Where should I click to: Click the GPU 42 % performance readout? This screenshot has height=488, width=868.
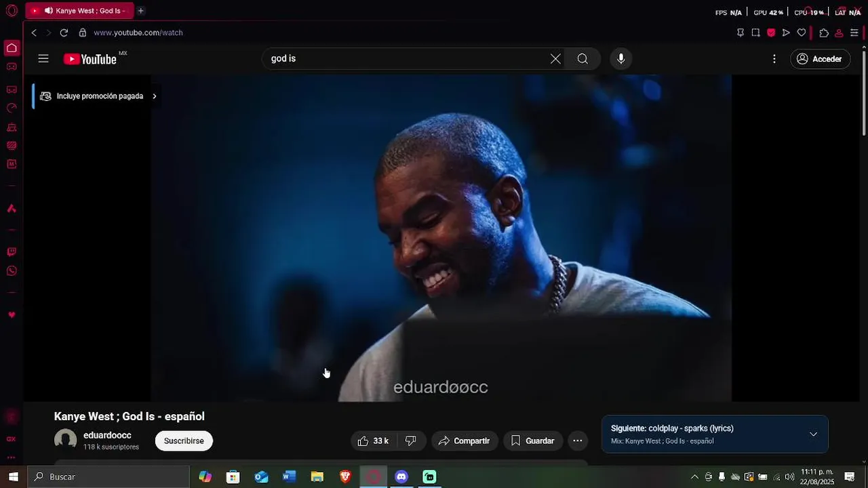click(768, 13)
